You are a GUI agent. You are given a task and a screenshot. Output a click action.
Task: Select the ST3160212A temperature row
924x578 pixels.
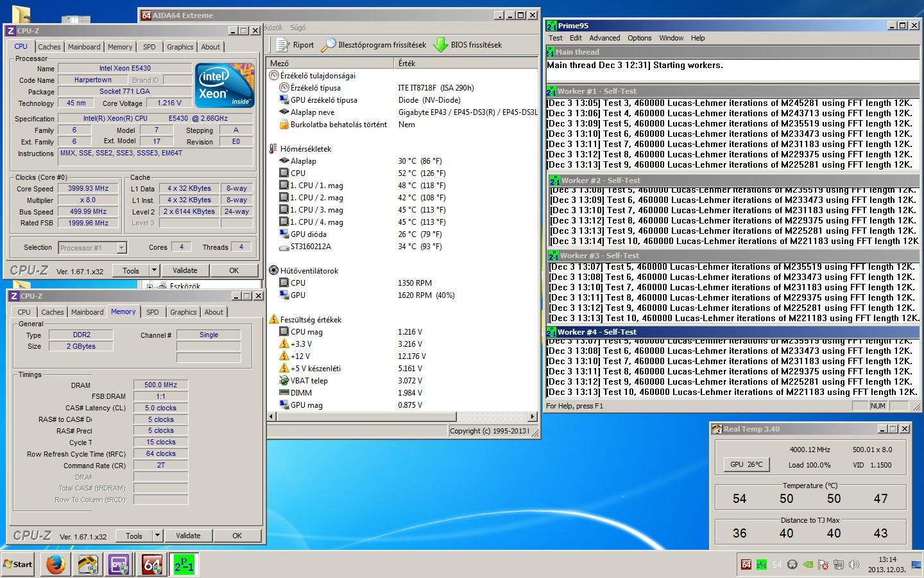pyautogui.click(x=402, y=247)
